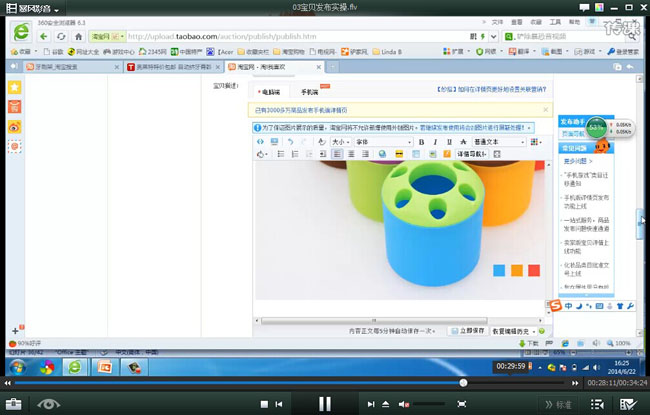The width and height of the screenshot is (650, 415).
Task: Open the 详情导航 dropdown button
Action: (x=471, y=154)
